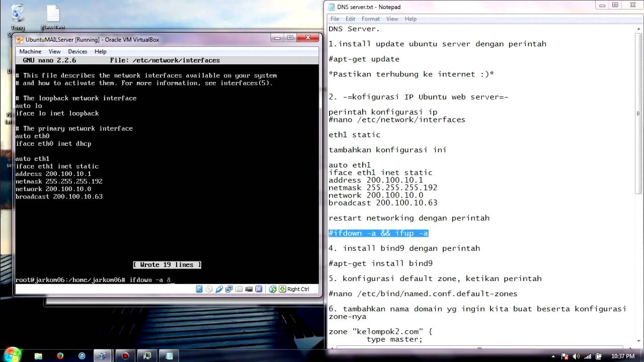Open the File menu in Notepad
Screen dimensions: 644x362
[x=335, y=19]
